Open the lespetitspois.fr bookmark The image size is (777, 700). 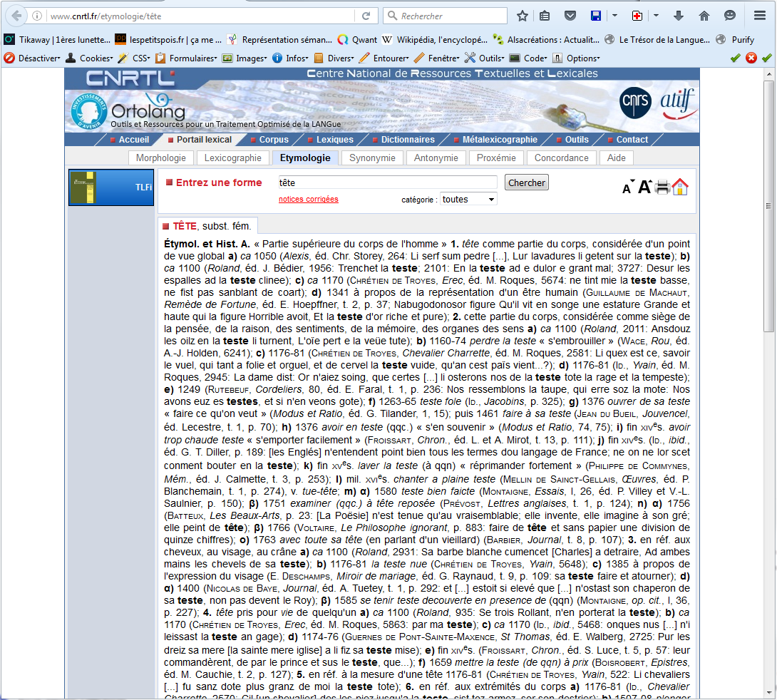point(168,40)
